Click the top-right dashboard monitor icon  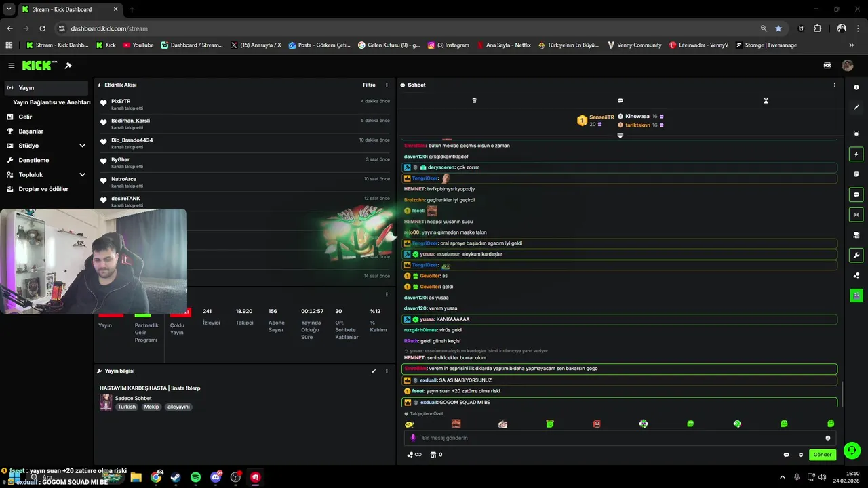click(827, 66)
